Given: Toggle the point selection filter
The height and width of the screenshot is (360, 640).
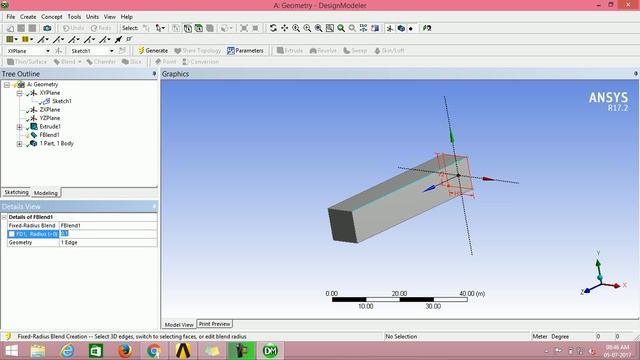Looking at the screenshot, I should pos(176,28).
